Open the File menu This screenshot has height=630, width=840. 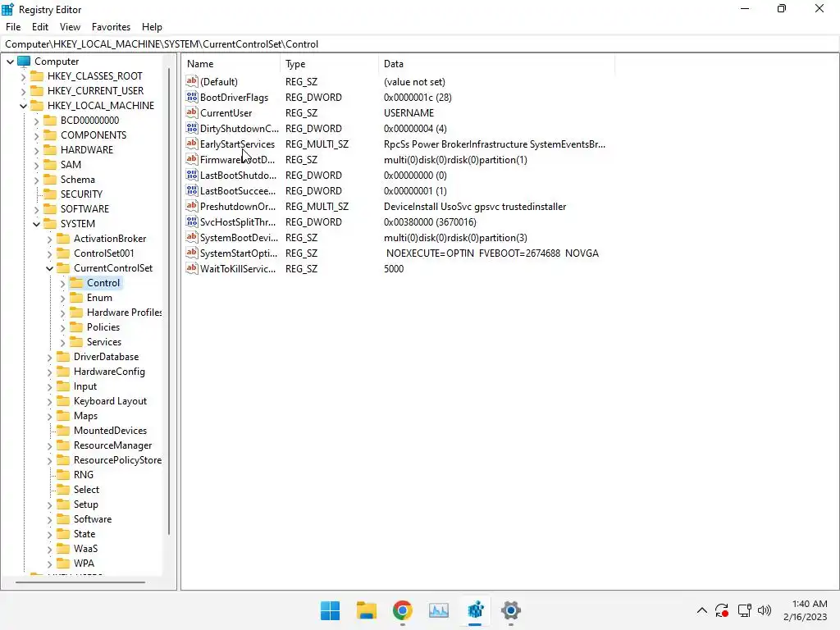13,27
